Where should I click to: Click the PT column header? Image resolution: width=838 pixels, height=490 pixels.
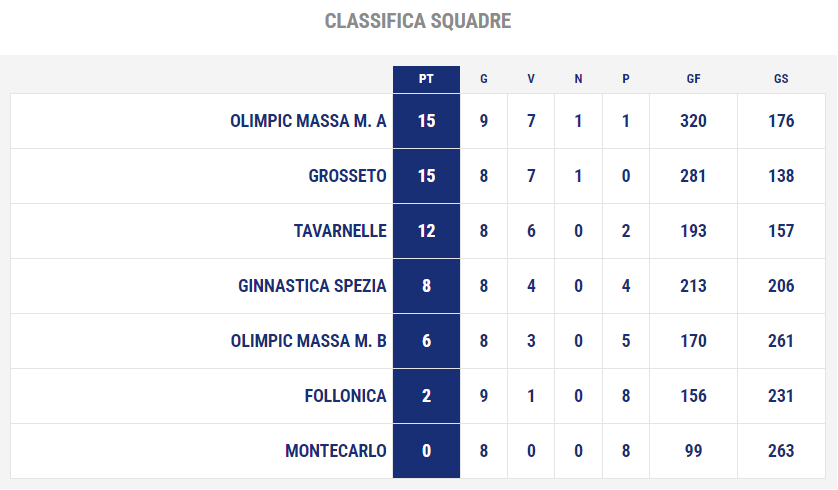point(426,79)
